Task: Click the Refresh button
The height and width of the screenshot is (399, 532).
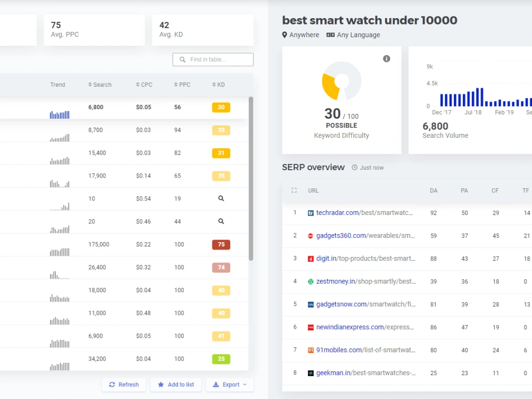Action: tap(124, 385)
